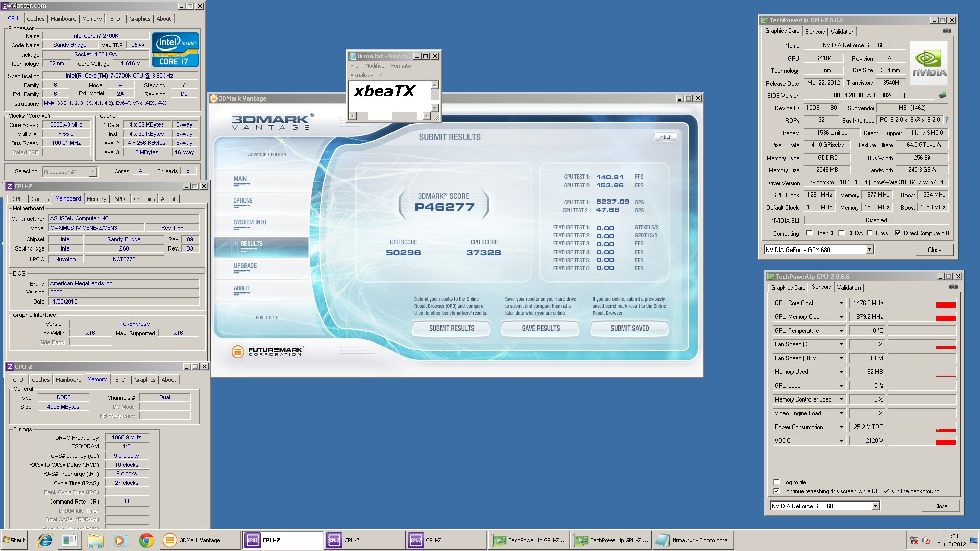
Task: Click the SAVE RESULTS button
Action: [x=541, y=328]
